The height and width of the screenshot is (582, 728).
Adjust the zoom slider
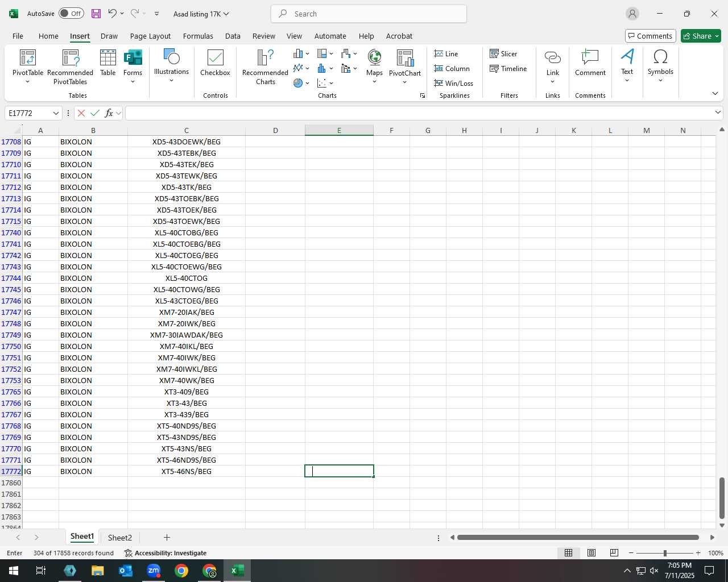pos(665,553)
